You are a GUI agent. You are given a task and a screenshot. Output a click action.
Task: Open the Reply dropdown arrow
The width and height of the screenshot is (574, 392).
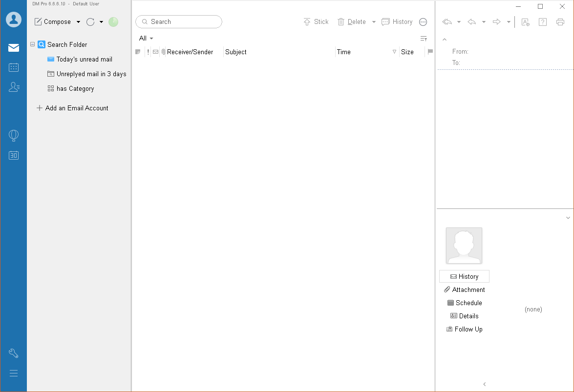click(x=484, y=22)
